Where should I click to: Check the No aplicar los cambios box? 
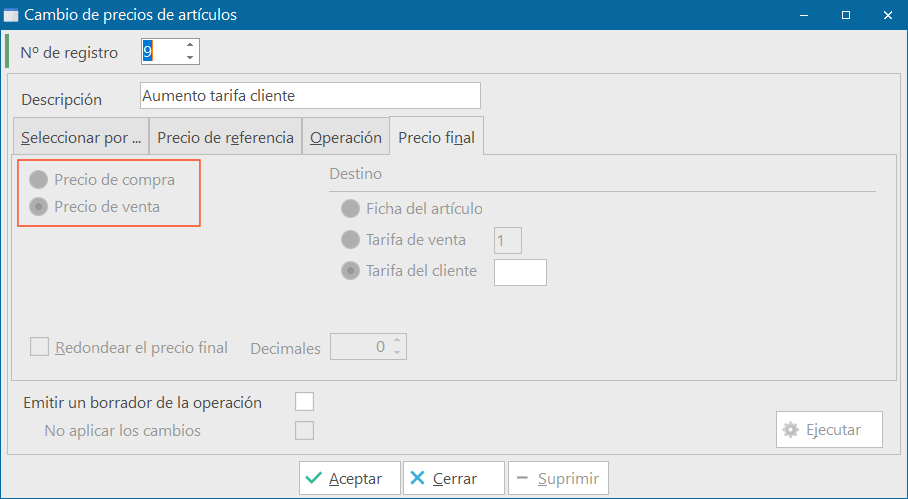pyautogui.click(x=305, y=431)
